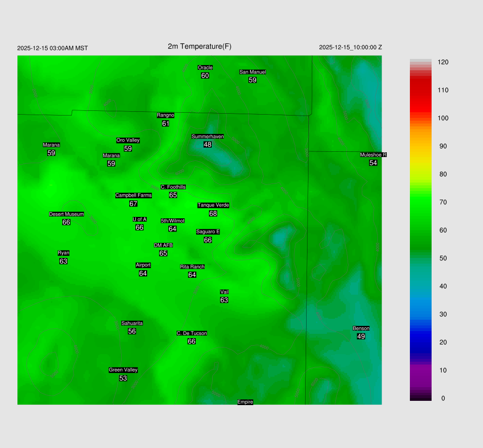The height and width of the screenshot is (448, 483).
Task: Click the Desert Museum station label
Action: (x=67, y=215)
